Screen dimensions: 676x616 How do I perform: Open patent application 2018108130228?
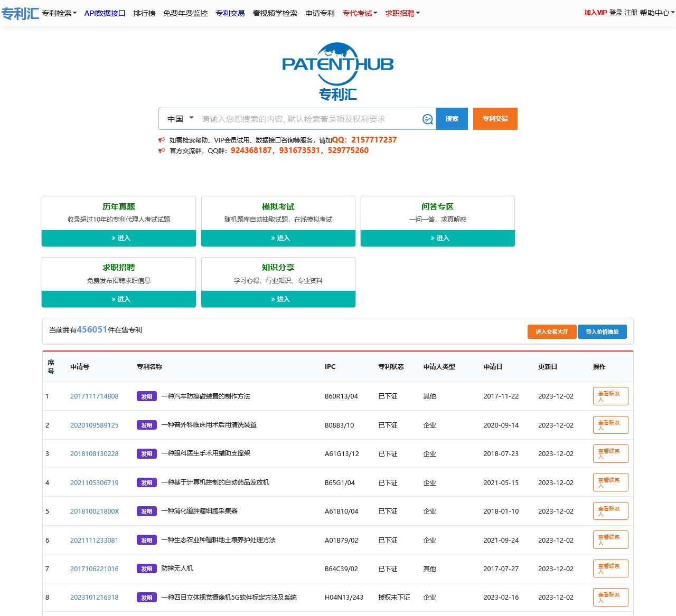point(95,454)
